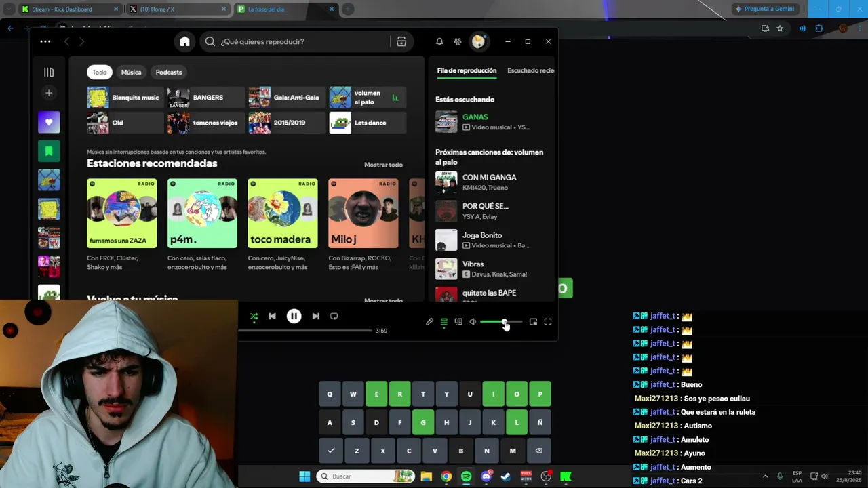Pause the current song
Viewport: 868px width, 488px height.
coord(294,317)
